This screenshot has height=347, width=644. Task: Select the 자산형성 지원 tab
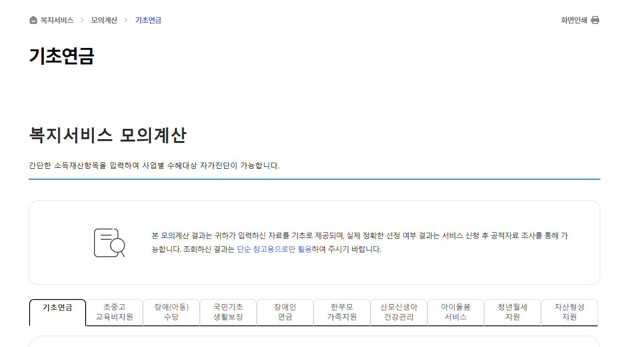(x=569, y=312)
